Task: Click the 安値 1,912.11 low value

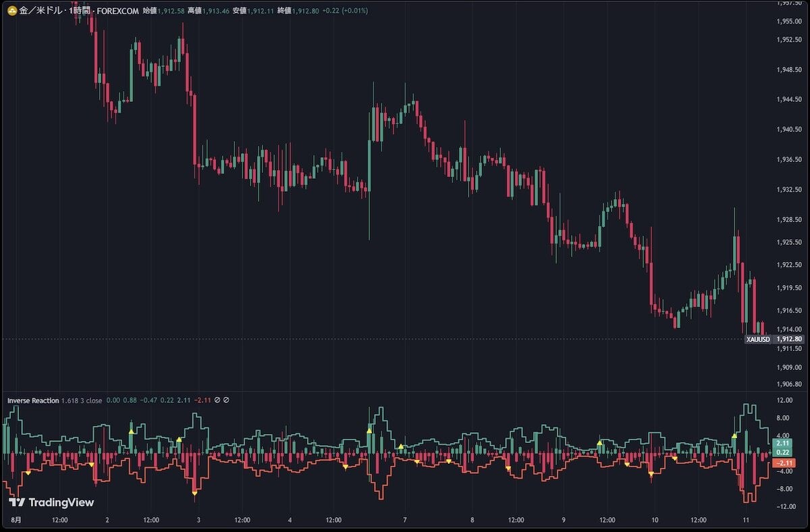Action: (x=253, y=11)
